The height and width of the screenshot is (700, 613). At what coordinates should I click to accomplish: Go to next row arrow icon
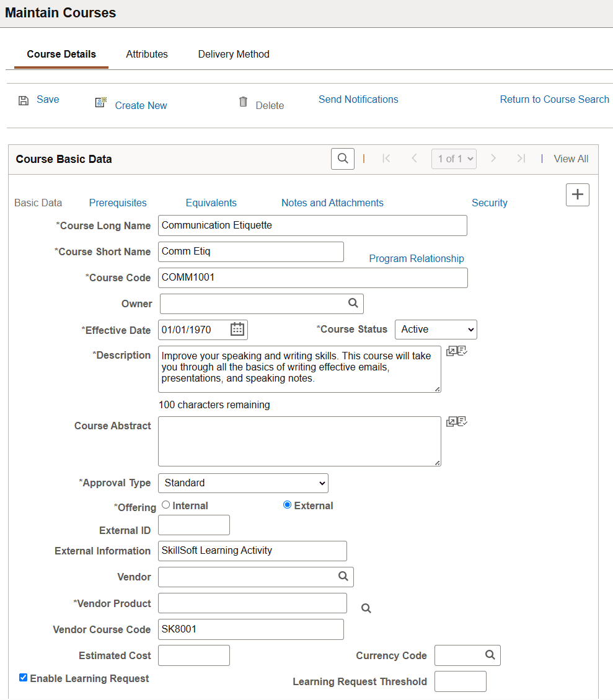click(493, 159)
